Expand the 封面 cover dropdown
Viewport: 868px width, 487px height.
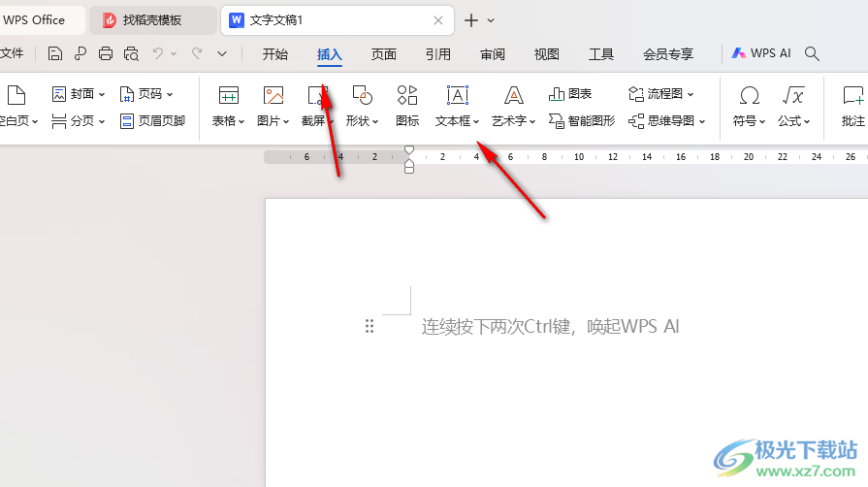coord(102,95)
